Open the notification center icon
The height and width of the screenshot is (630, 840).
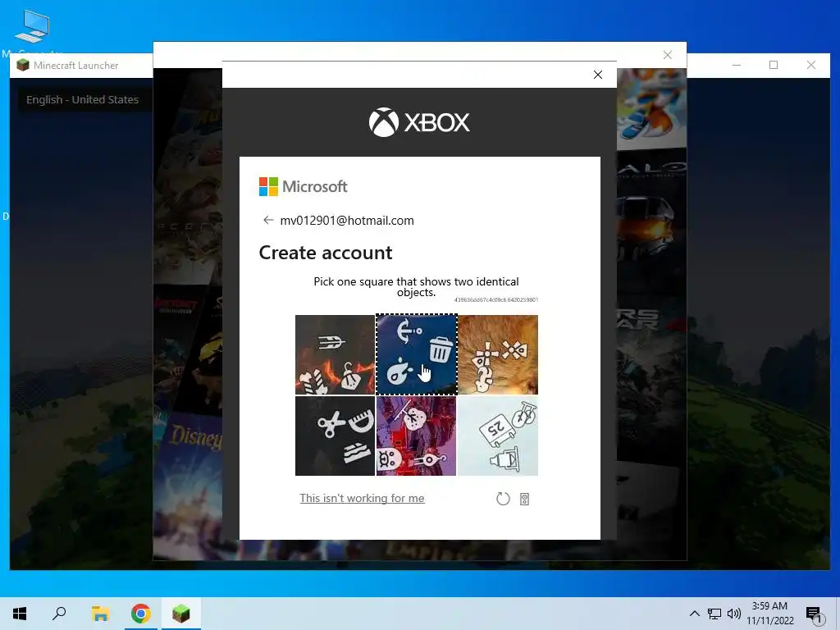coord(815,614)
